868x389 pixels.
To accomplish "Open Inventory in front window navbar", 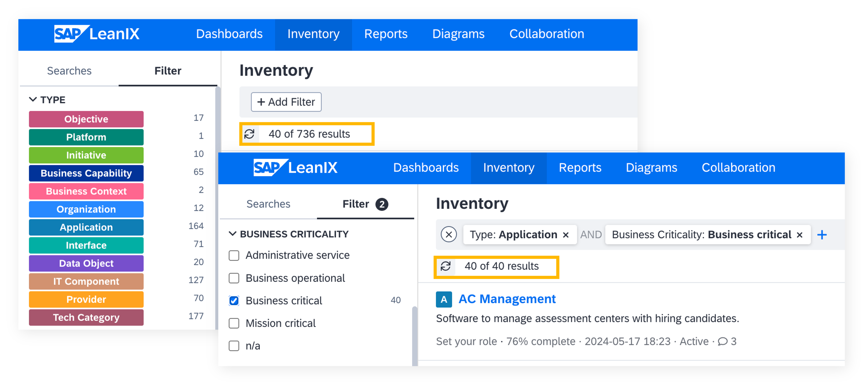I will (x=509, y=168).
